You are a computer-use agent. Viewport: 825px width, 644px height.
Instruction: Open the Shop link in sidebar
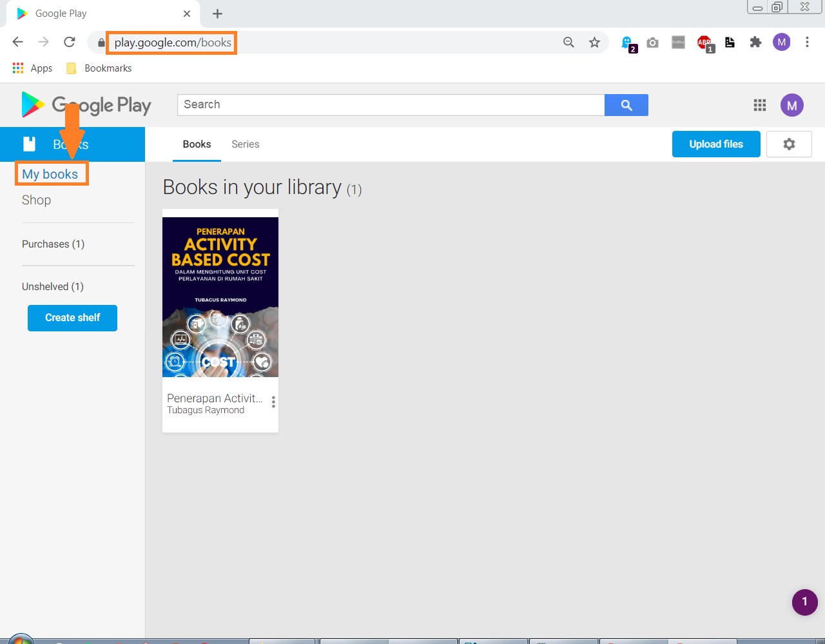click(x=36, y=200)
